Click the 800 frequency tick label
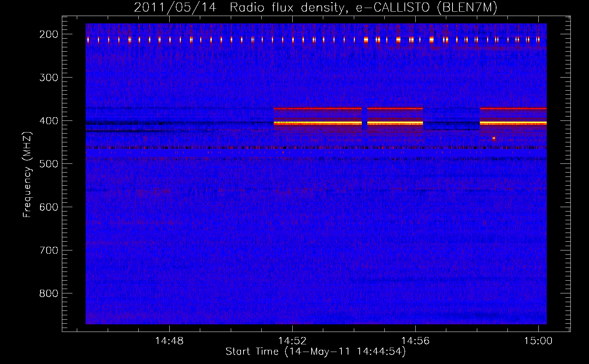 pos(49,293)
